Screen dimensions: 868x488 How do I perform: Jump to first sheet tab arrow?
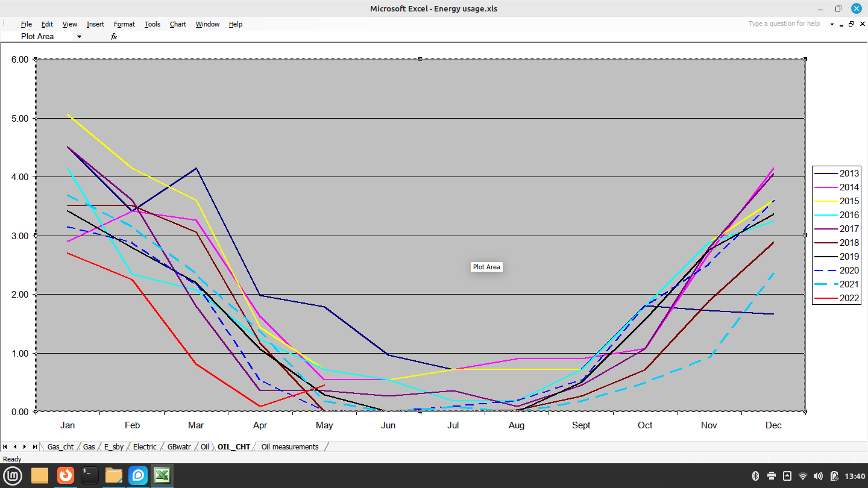(5, 446)
